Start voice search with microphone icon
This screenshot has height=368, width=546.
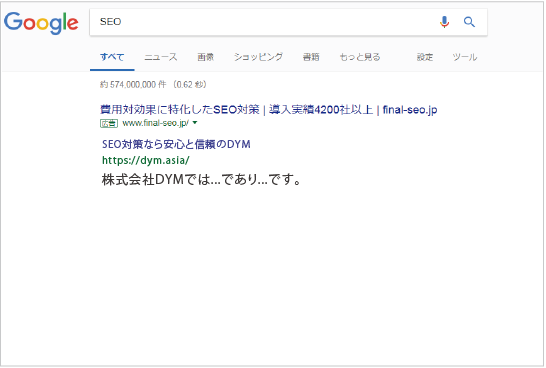[444, 22]
